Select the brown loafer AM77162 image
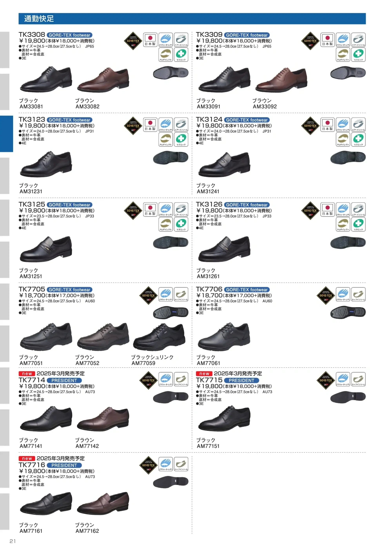 click(x=103, y=504)
